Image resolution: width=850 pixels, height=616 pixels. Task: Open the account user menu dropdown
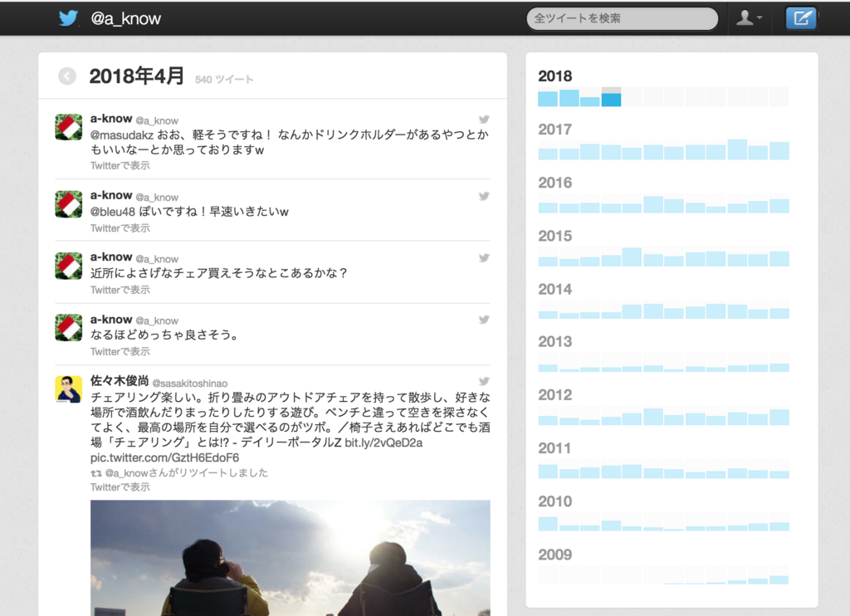750,18
